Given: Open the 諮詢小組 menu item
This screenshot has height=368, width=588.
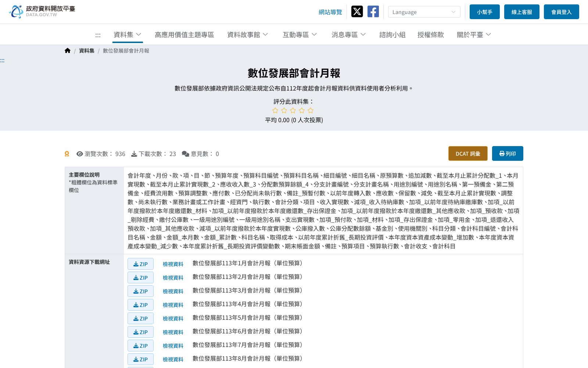Looking at the screenshot, I should tap(392, 35).
